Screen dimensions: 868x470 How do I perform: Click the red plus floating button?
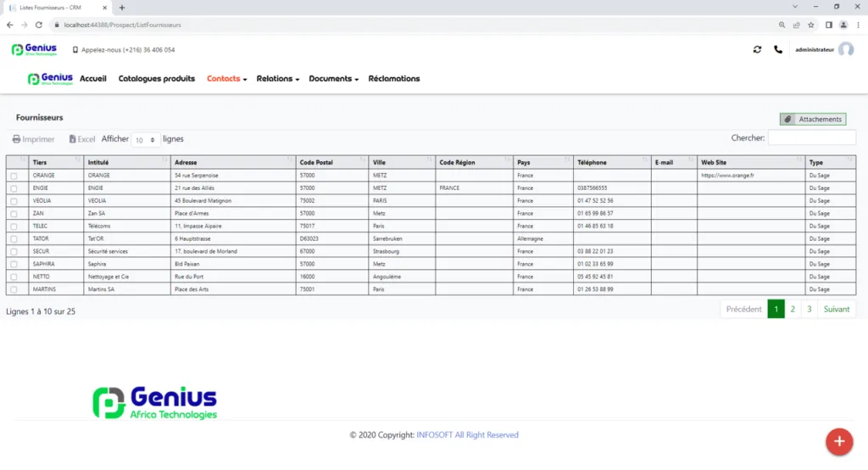(839, 442)
